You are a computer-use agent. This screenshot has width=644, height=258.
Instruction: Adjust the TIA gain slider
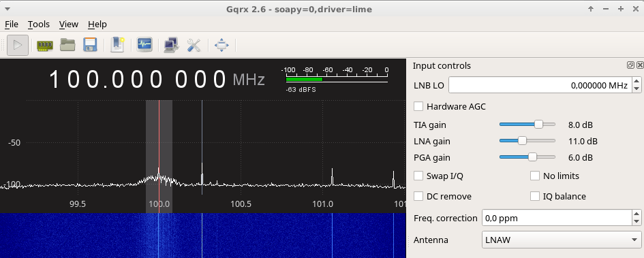click(527, 125)
